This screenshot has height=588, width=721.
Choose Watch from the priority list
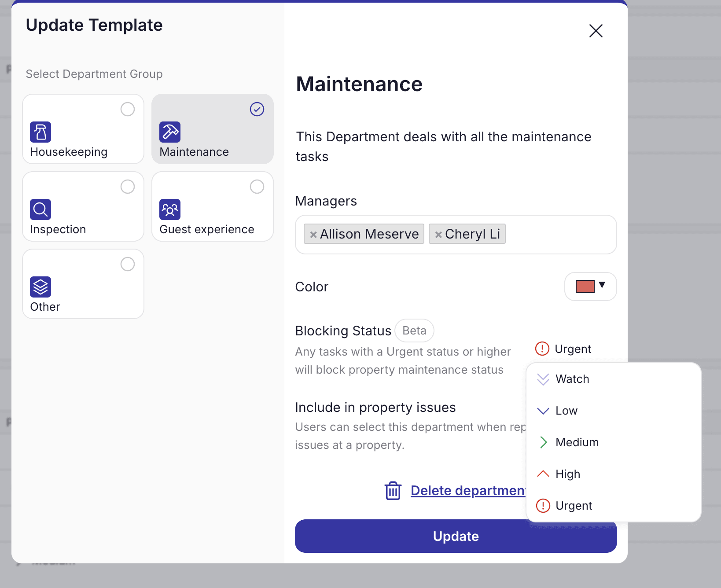coord(573,379)
